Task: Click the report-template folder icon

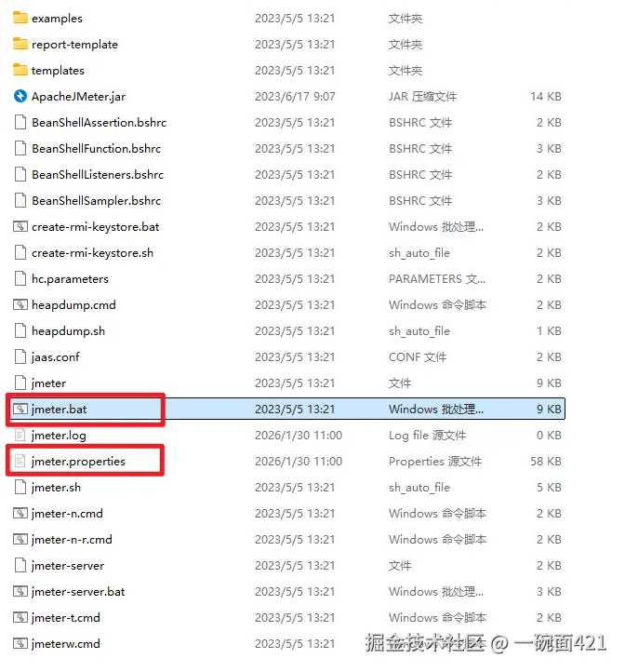Action: click(x=20, y=44)
